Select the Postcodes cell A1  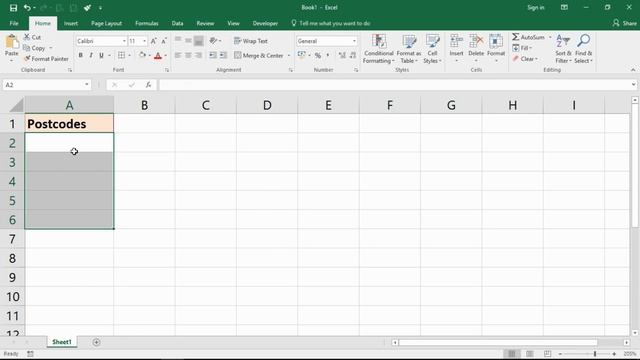(69, 124)
